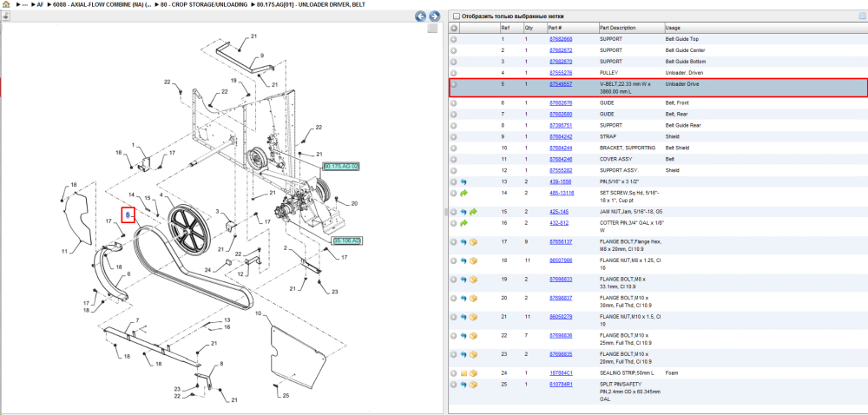868x415 pixels.
Task: Select the 'GUIDE' description in the Belt, Front row
Action: (607, 103)
